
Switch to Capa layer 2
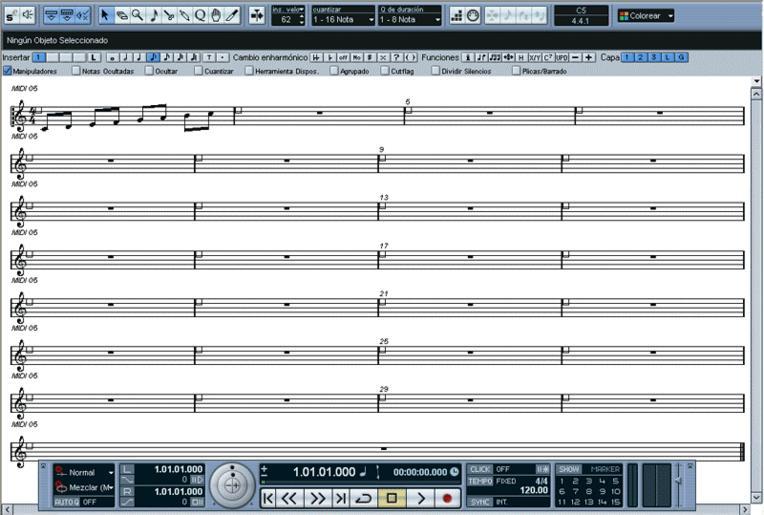pyautogui.click(x=641, y=57)
